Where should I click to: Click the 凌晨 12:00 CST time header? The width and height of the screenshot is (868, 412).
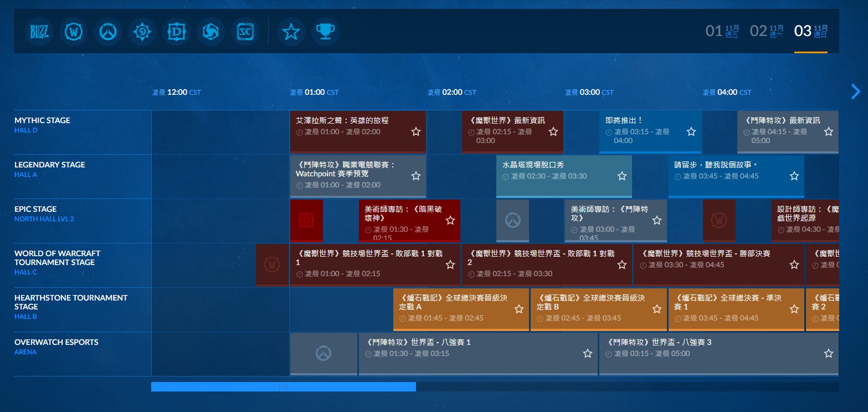point(177,93)
